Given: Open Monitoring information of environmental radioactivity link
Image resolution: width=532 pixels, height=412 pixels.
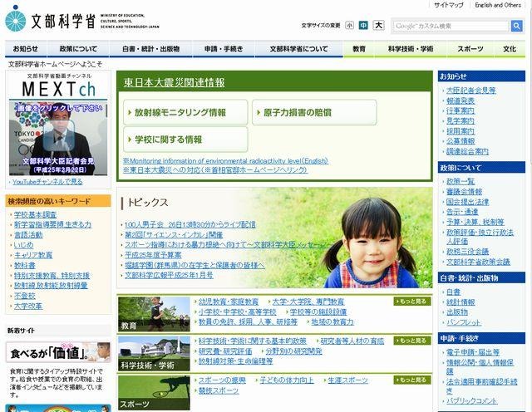Looking at the screenshot, I should (225, 161).
